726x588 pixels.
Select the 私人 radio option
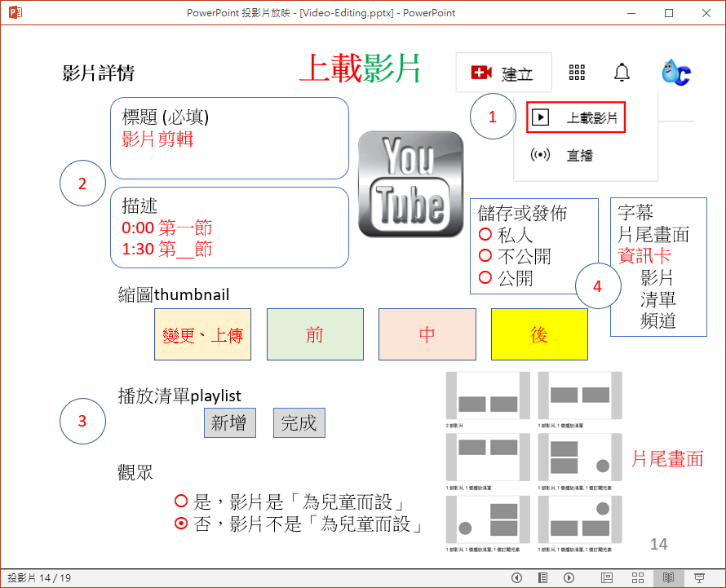click(x=485, y=235)
